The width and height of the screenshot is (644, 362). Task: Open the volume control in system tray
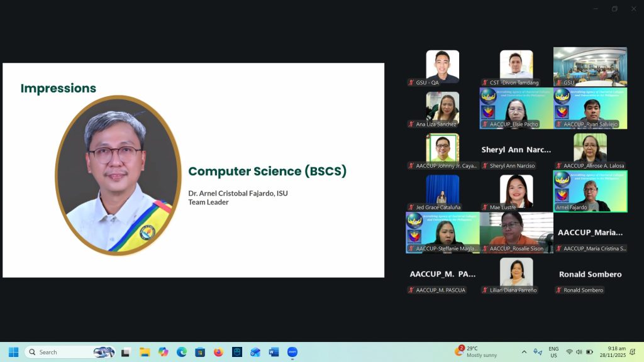[579, 352]
